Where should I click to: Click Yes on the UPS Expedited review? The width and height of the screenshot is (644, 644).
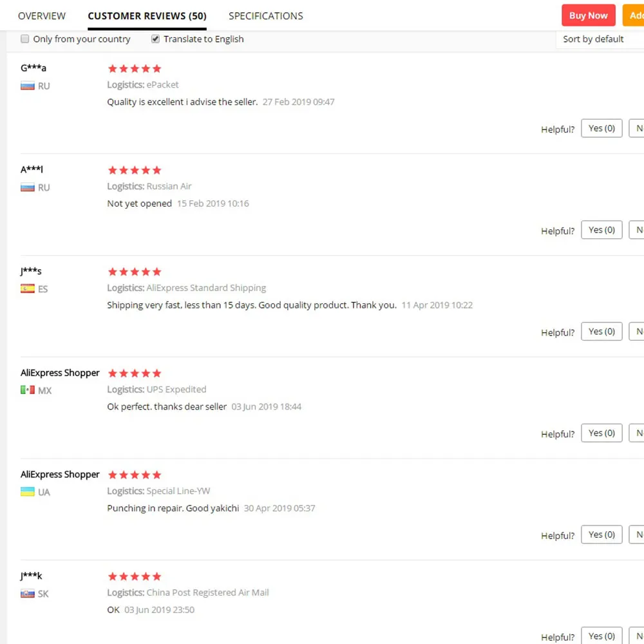[x=601, y=433]
